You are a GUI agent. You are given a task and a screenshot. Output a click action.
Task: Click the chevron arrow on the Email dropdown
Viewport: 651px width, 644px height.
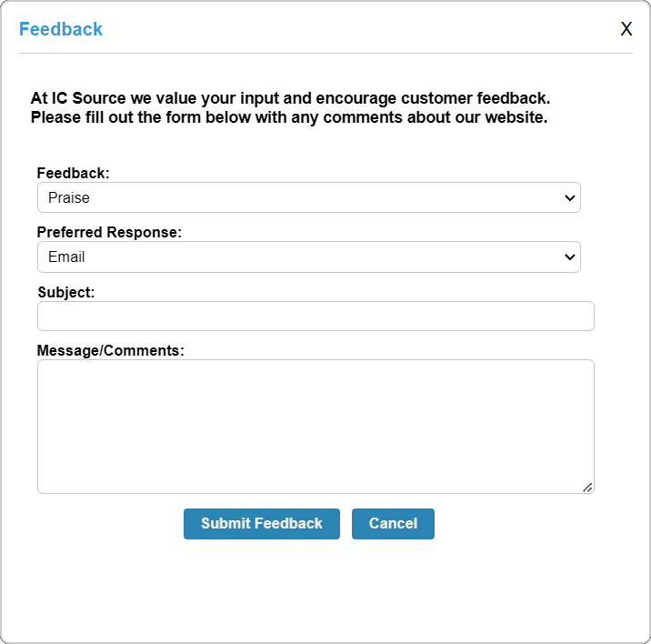(x=570, y=257)
